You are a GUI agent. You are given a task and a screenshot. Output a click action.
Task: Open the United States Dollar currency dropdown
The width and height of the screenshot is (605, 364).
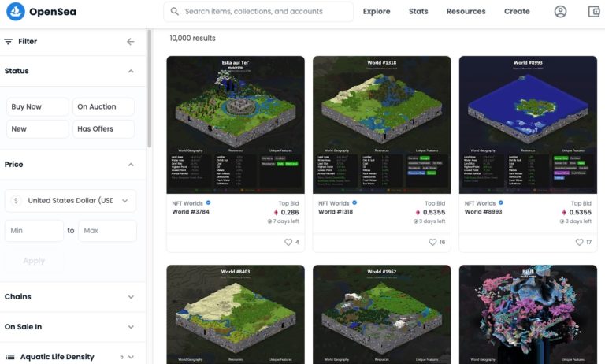tap(71, 201)
